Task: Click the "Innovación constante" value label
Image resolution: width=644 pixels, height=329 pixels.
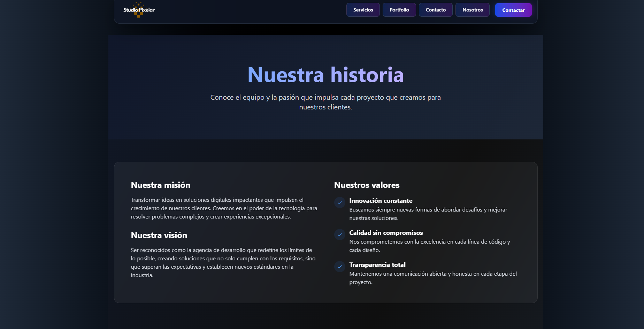Action: click(x=381, y=201)
